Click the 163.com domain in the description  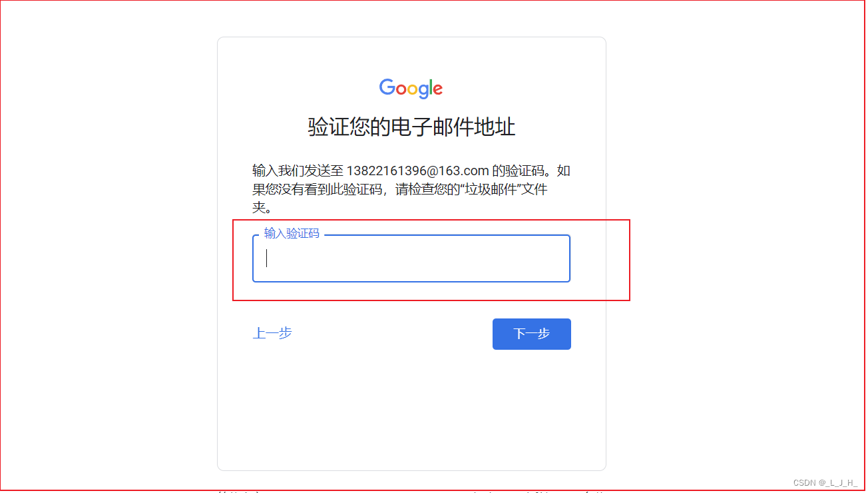point(465,171)
